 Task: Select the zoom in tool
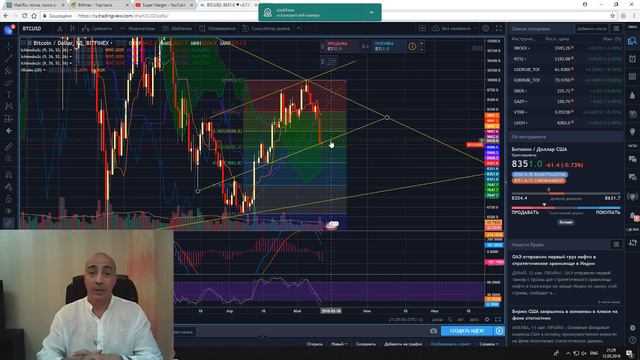(9, 158)
